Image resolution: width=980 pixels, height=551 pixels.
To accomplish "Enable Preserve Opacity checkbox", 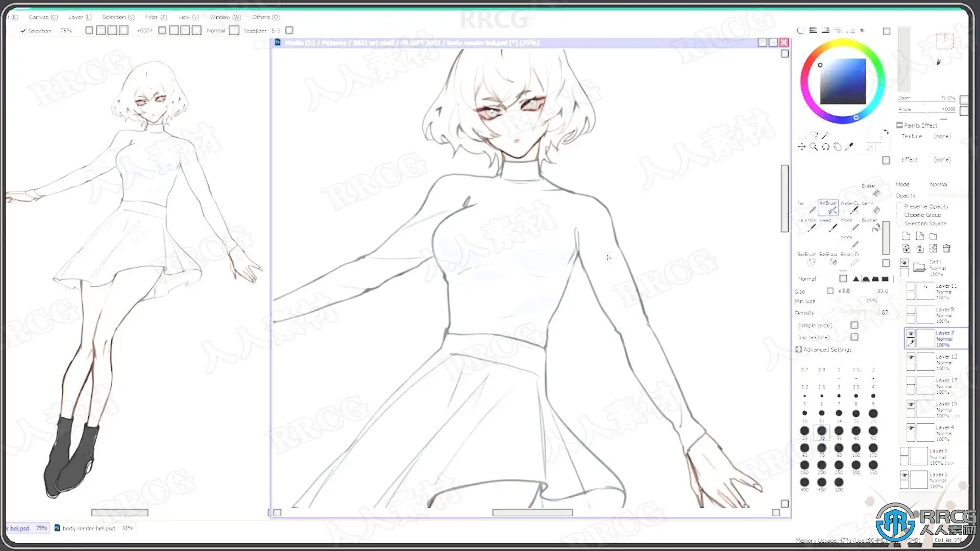I will (900, 206).
